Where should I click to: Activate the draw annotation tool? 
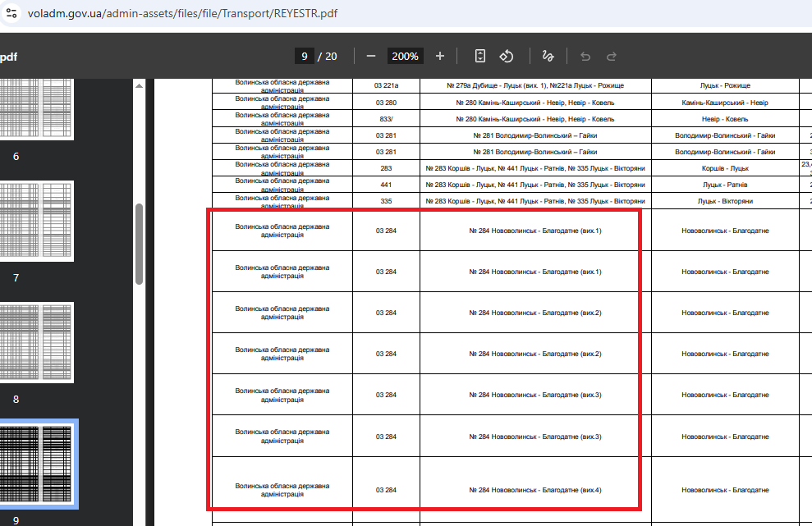pos(548,56)
